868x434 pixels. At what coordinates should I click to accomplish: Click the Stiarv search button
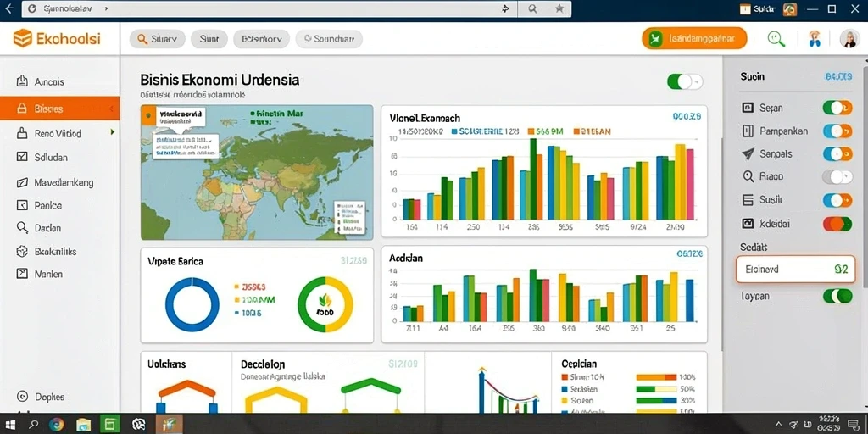[x=157, y=39]
